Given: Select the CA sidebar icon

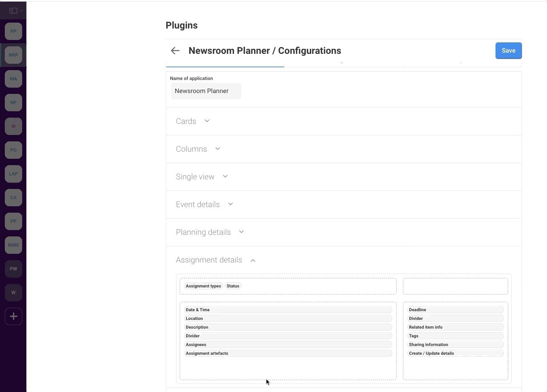Looking at the screenshot, I should pos(13,198).
